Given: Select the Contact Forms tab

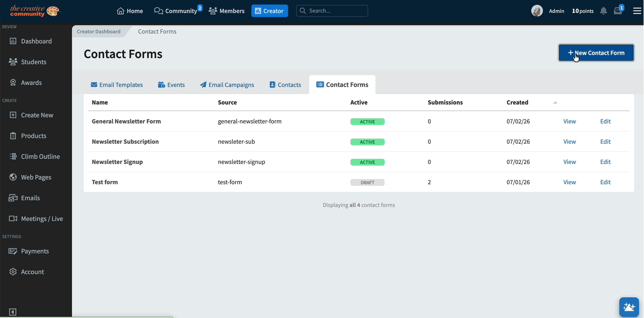Looking at the screenshot, I should [x=342, y=85].
